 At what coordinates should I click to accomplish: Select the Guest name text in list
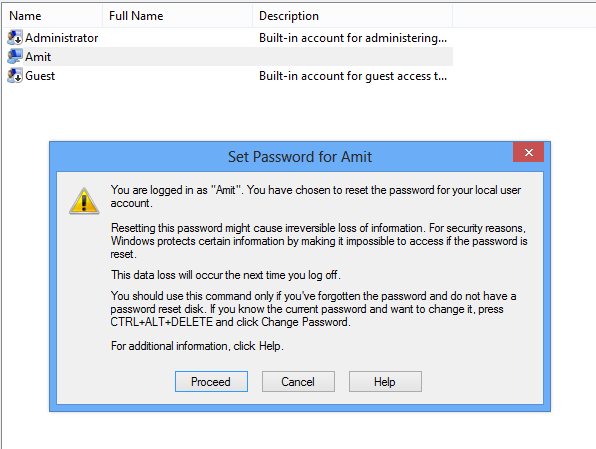point(40,76)
